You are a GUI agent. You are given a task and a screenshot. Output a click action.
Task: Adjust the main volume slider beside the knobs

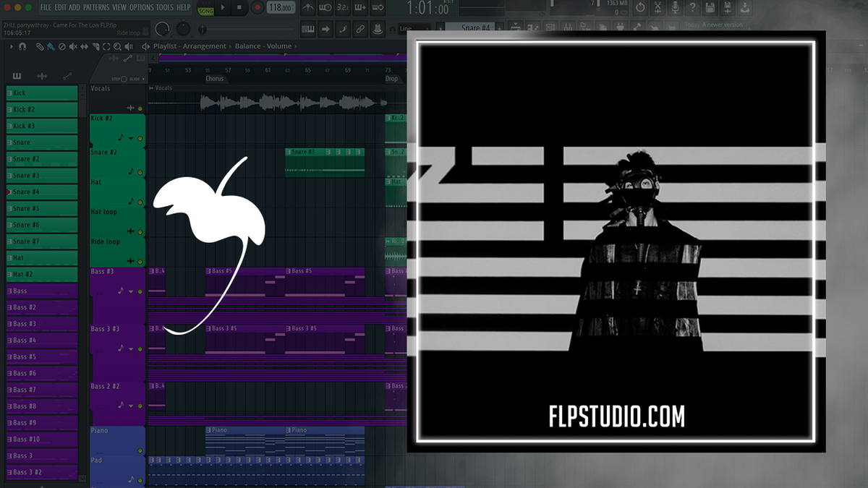(x=202, y=29)
